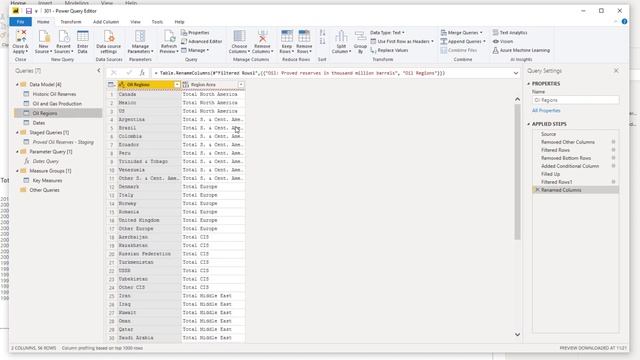Open the Advanced Editor
Image resolution: width=640 pixels, height=360 pixels.
pos(202,41)
